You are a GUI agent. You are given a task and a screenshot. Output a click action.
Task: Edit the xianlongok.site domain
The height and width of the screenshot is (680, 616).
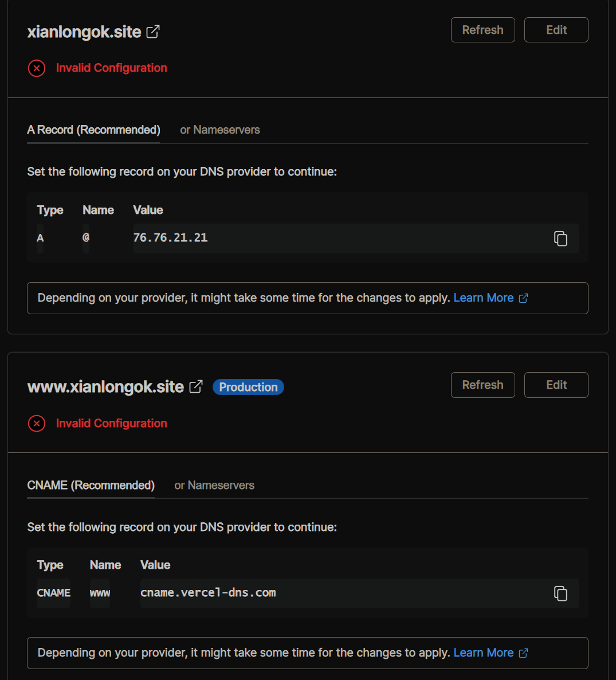pyautogui.click(x=556, y=30)
